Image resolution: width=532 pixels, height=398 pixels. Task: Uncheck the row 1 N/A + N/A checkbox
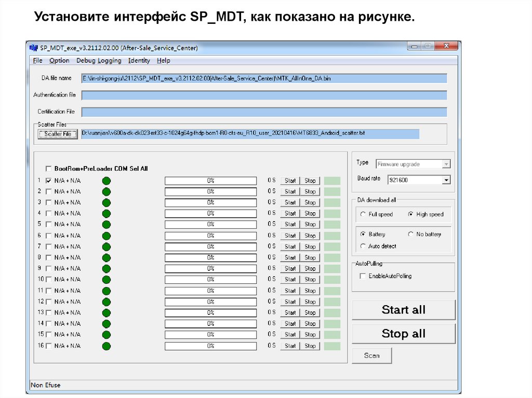(48, 181)
